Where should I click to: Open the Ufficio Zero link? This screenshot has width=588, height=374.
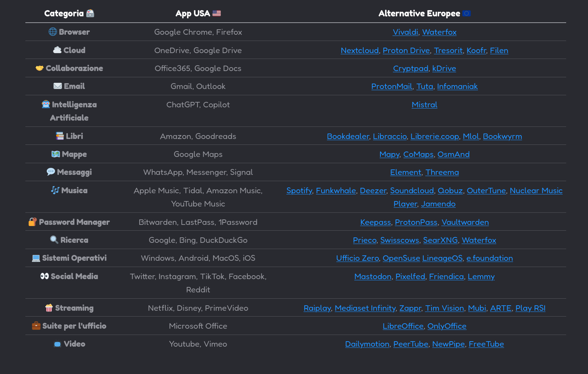pos(357,258)
